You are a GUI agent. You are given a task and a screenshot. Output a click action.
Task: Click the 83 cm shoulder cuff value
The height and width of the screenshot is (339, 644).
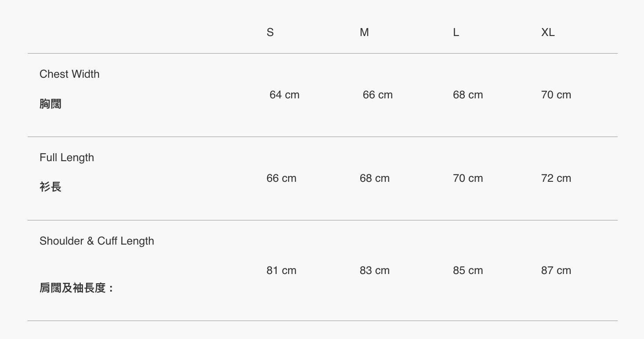375,270
